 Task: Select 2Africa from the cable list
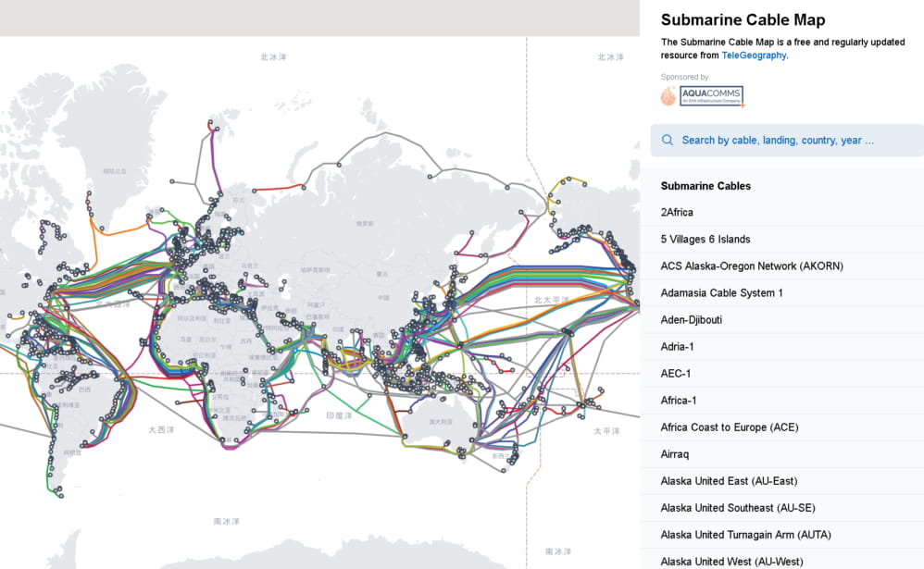point(782,212)
